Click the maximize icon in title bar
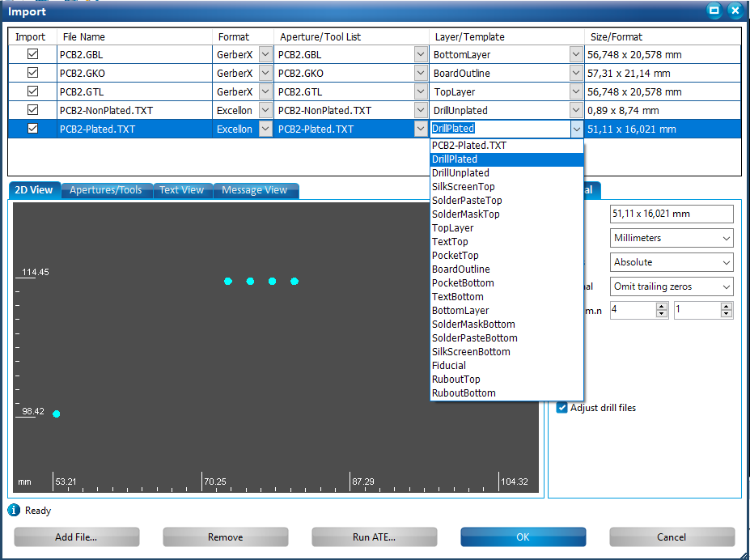Viewport: 750px width, 560px height. click(714, 11)
